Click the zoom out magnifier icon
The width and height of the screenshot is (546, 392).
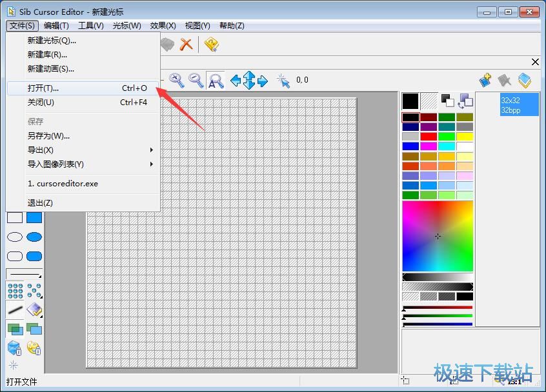click(x=196, y=80)
